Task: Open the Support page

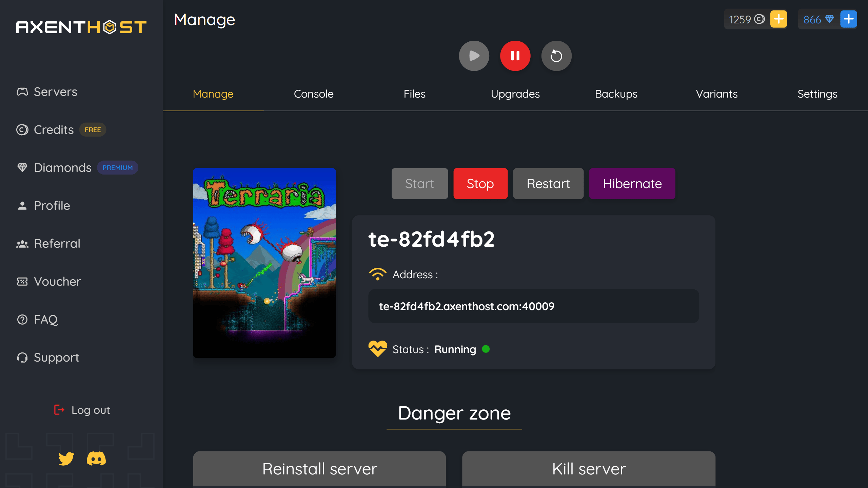Action: 56,357
